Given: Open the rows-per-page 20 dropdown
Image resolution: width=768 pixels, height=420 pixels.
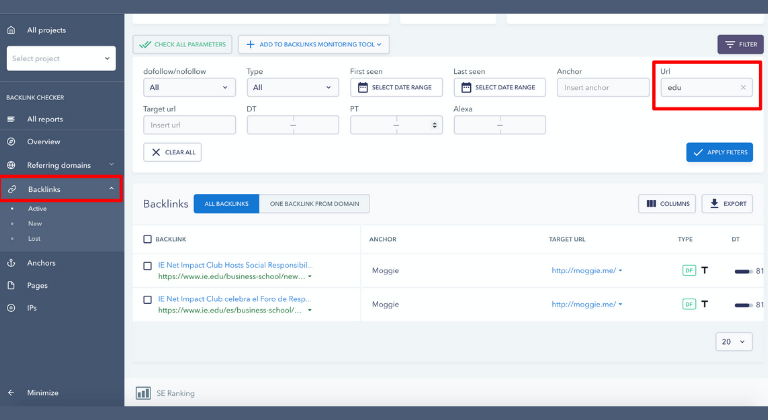Looking at the screenshot, I should tap(733, 341).
